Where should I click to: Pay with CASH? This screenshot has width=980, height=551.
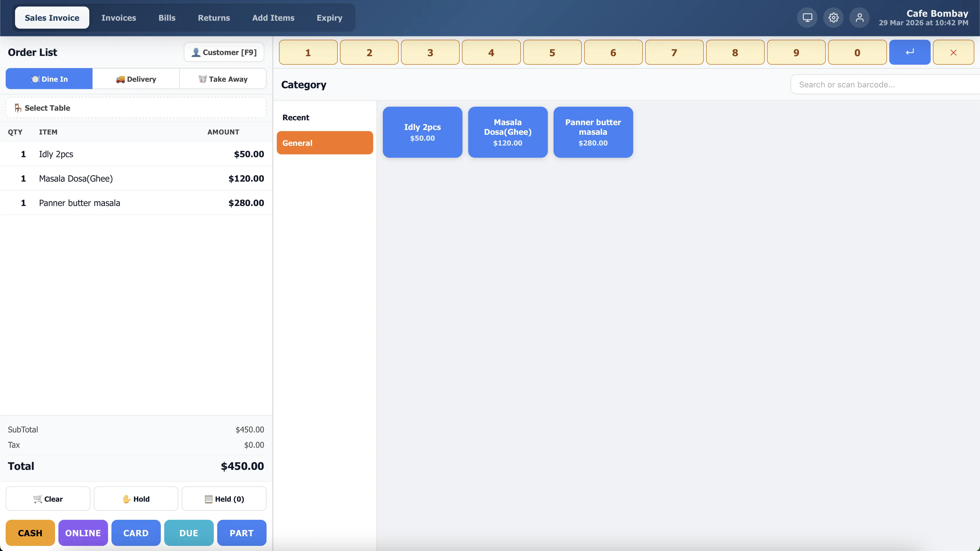tap(30, 533)
